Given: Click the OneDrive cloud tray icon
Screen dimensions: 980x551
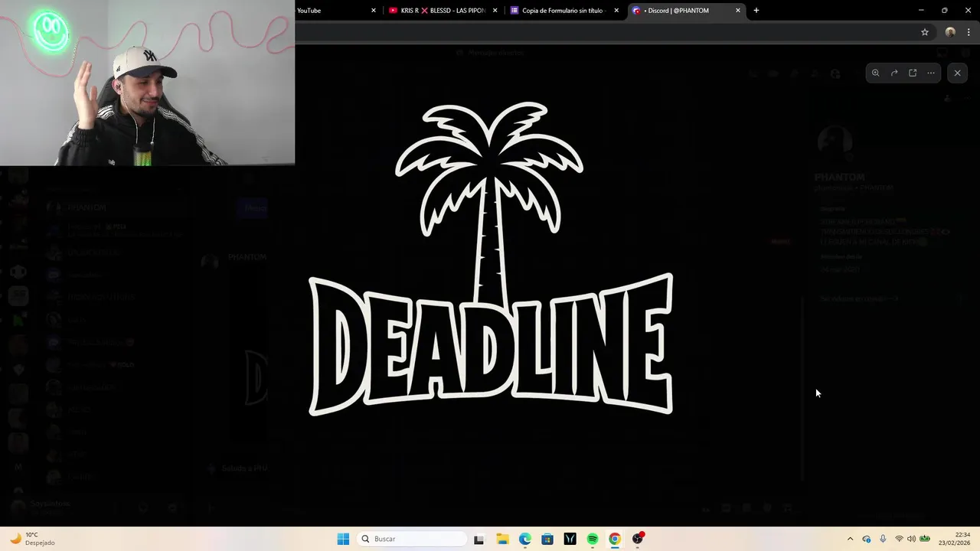Looking at the screenshot, I should pyautogui.click(x=867, y=539).
